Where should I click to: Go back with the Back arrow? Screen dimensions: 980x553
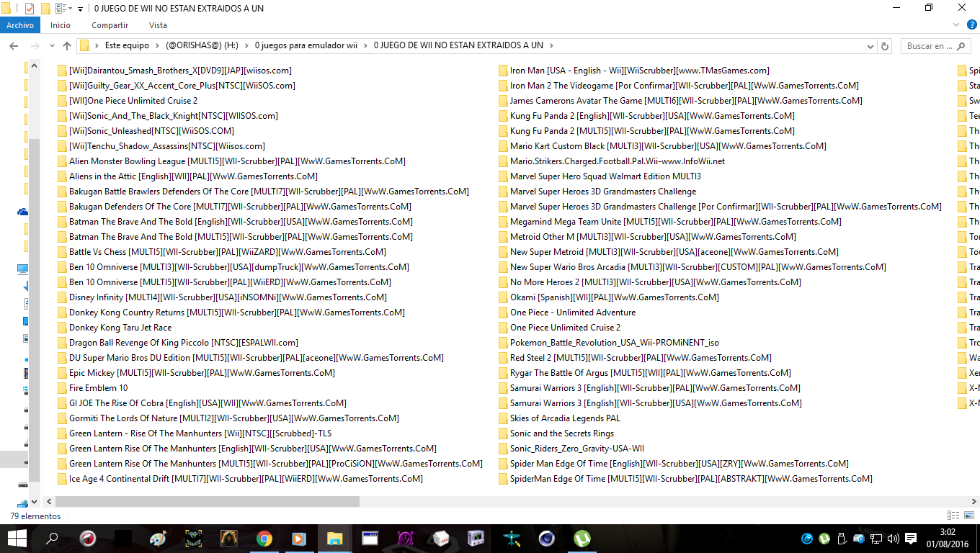pos(13,45)
